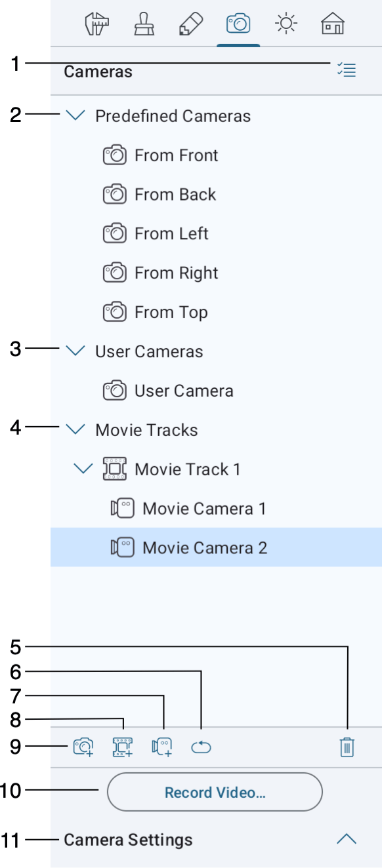Viewport: 382px width, 868px height.
Task: Add a new movie track icon
Action: click(122, 747)
